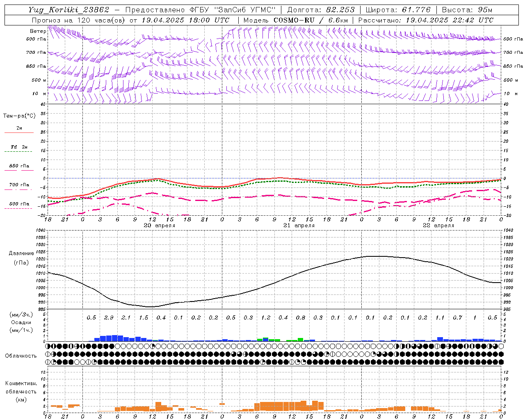Screen dimensions: 525x420
Task: Click the Прогноз на 120 часа(ов) text
Action: pos(79,20)
